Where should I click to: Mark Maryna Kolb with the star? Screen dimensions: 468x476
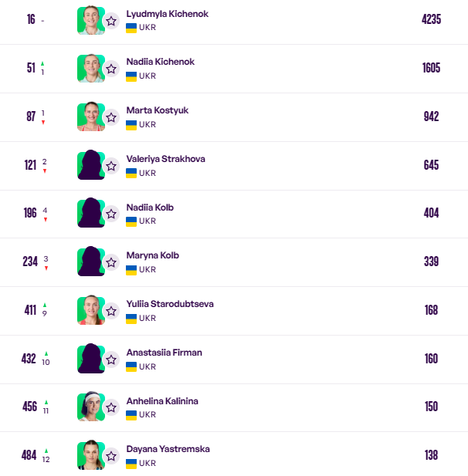coord(111,262)
